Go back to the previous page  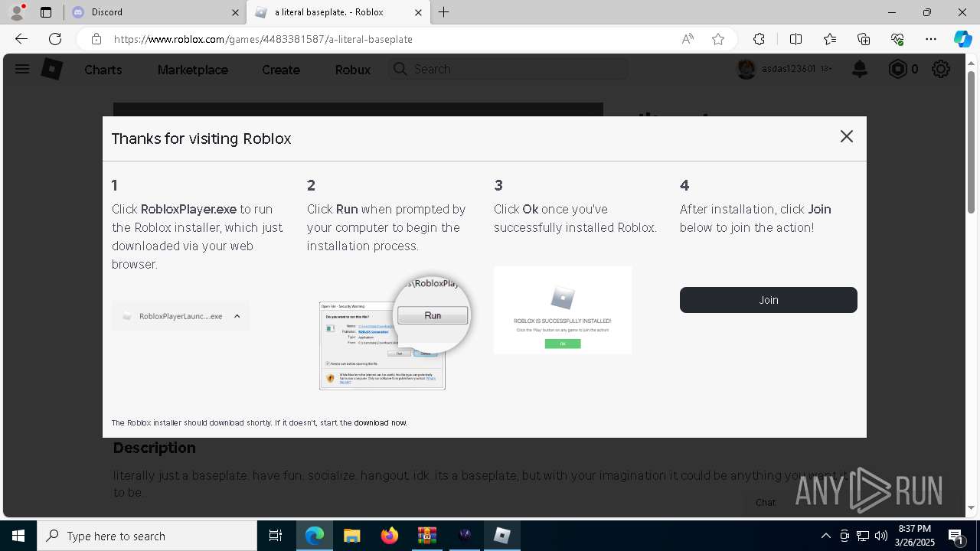21,39
